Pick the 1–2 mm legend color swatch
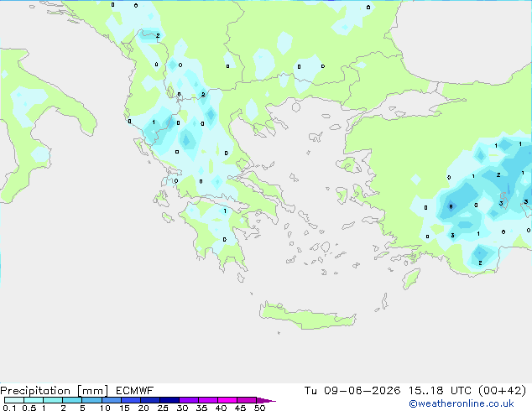The width and height of the screenshot is (532, 411). (53, 400)
